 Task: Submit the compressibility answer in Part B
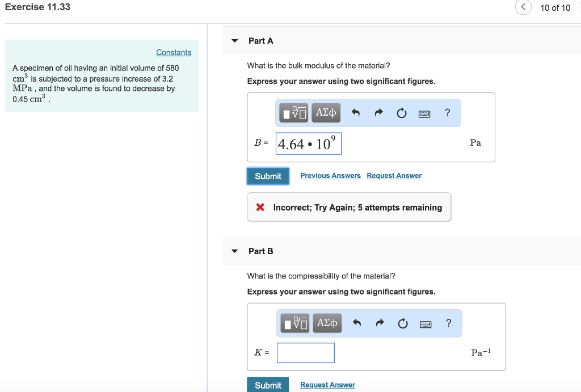click(x=267, y=385)
